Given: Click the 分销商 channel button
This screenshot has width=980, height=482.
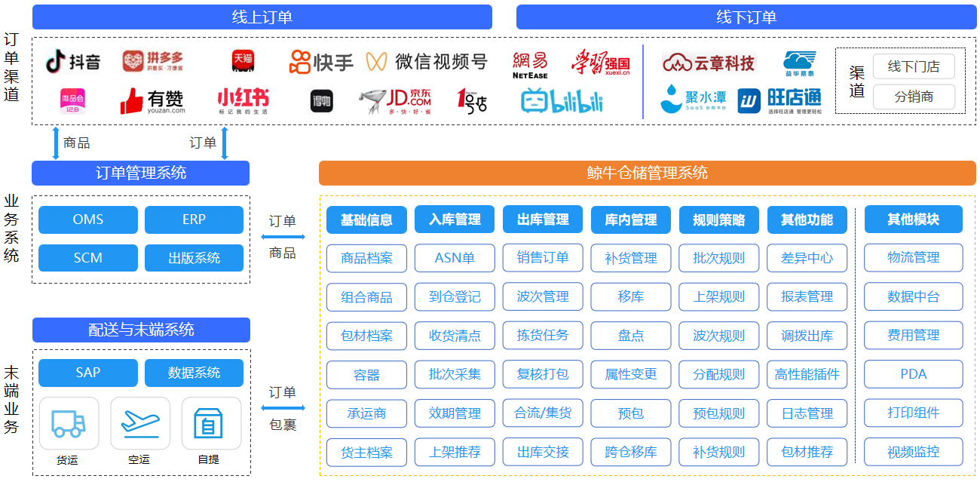Looking at the screenshot, I should [914, 97].
